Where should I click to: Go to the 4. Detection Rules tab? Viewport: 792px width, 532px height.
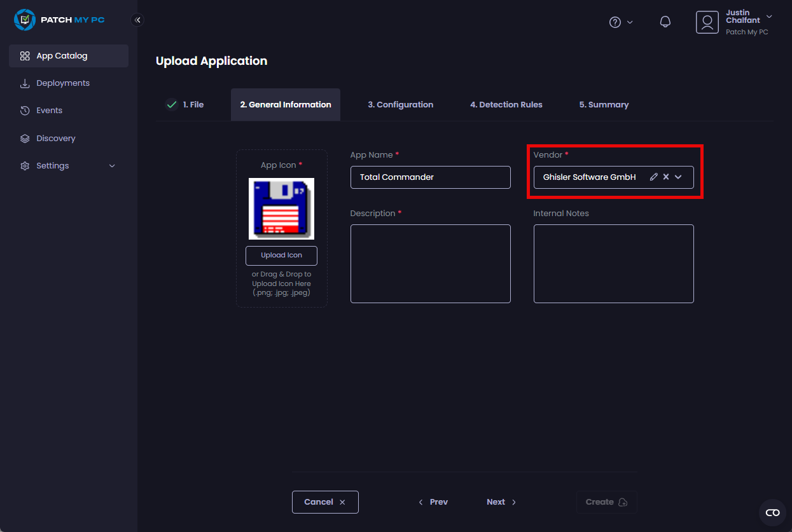tap(506, 105)
